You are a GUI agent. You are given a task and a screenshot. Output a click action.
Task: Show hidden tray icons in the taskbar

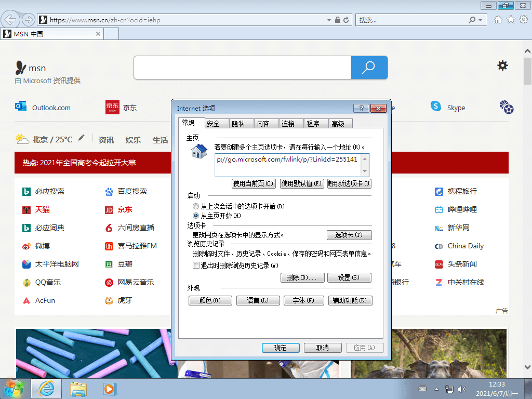[436, 388]
